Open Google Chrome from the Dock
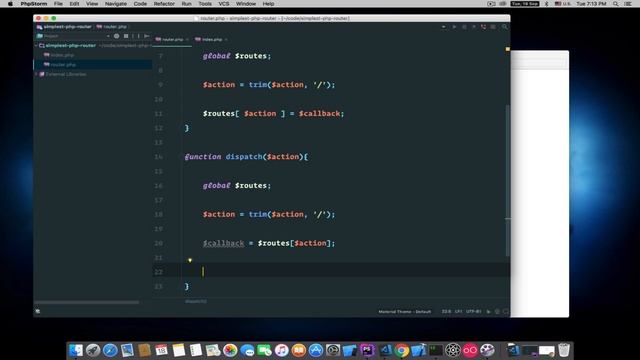 click(402, 350)
